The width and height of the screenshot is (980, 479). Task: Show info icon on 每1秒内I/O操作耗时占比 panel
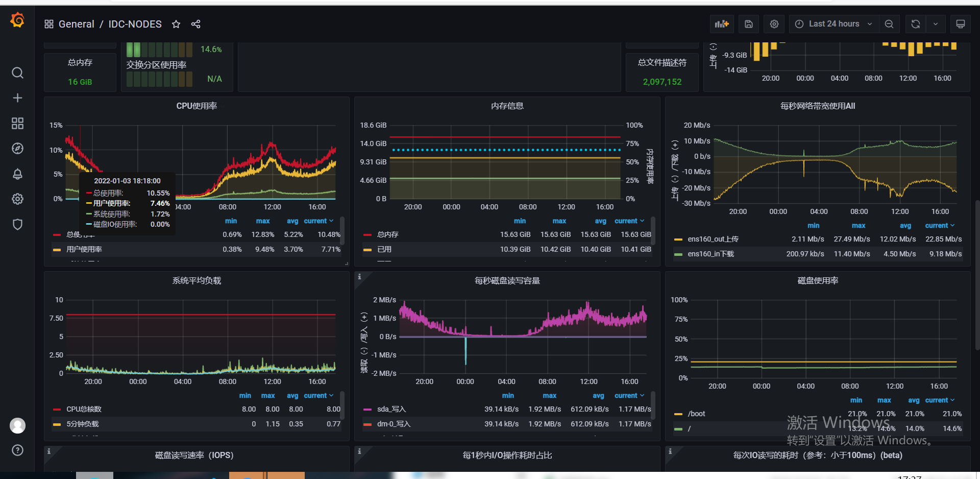click(x=359, y=451)
